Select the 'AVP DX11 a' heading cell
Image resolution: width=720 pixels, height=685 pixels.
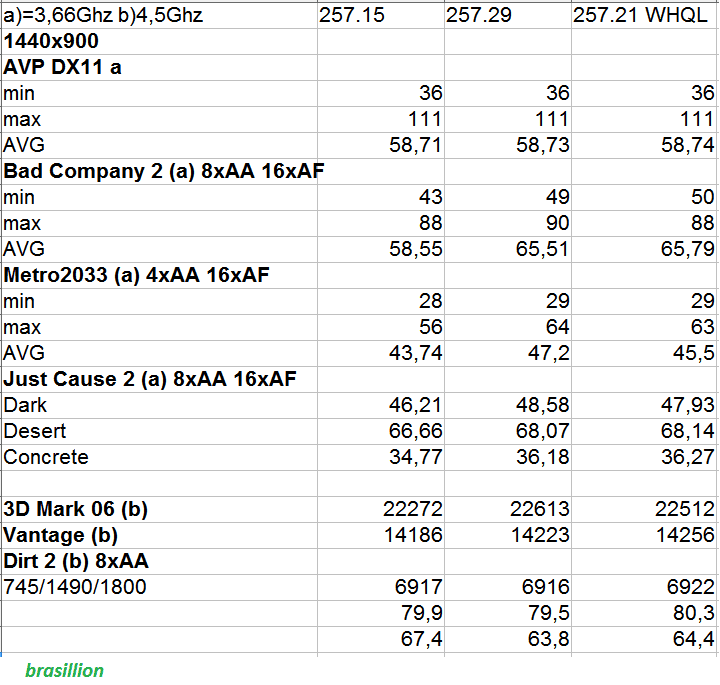click(159, 67)
